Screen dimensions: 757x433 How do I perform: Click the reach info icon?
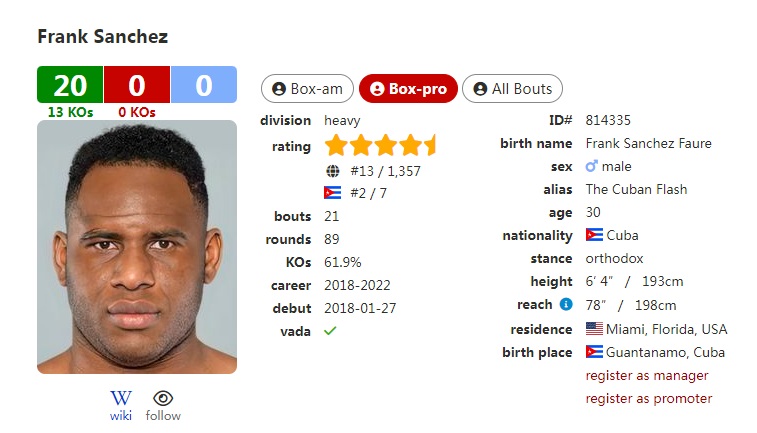tap(566, 304)
